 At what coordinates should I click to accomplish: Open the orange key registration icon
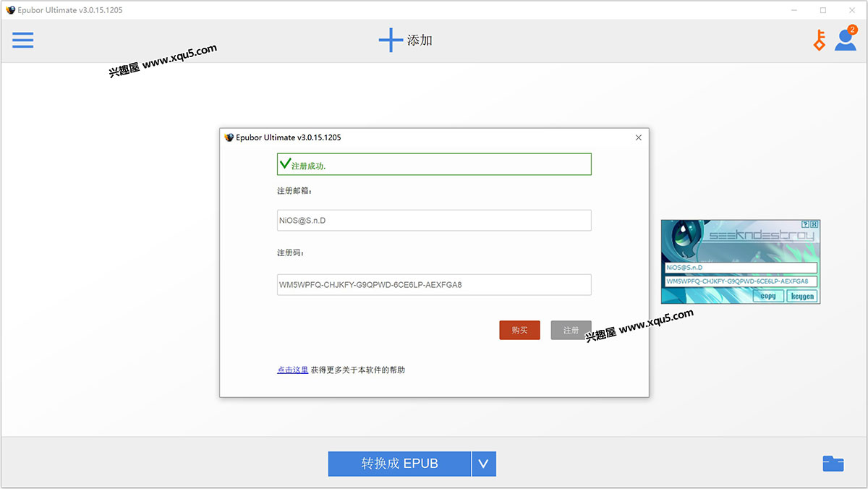pyautogui.click(x=819, y=41)
